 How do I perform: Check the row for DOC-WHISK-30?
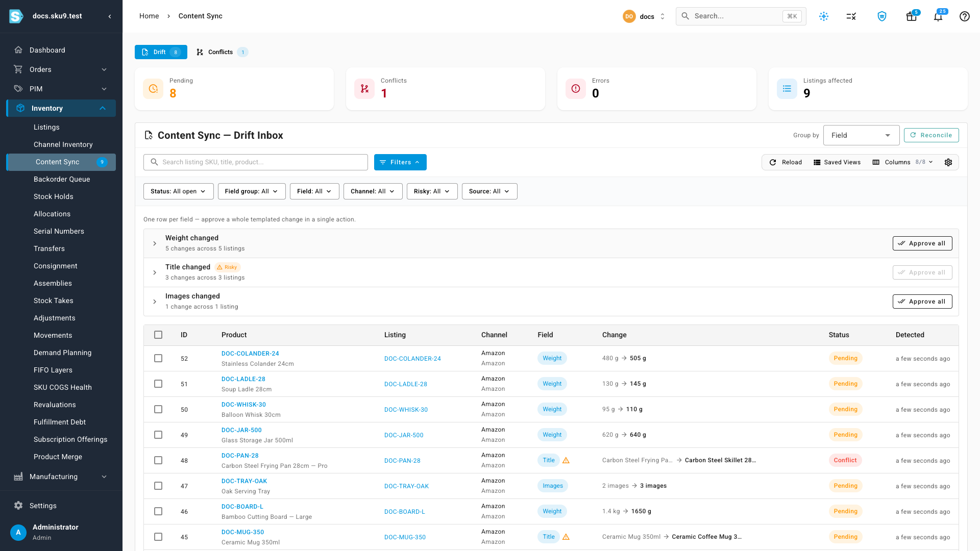tap(158, 409)
